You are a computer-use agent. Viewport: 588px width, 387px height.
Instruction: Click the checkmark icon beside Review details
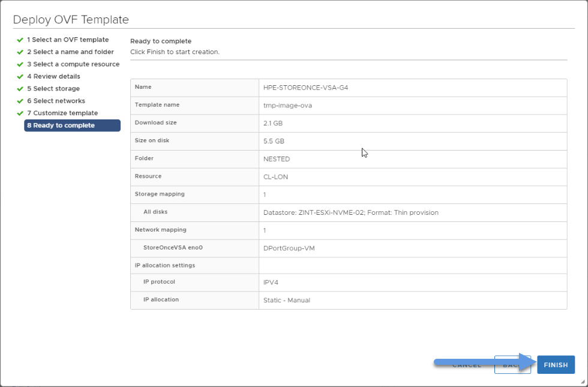coord(20,77)
